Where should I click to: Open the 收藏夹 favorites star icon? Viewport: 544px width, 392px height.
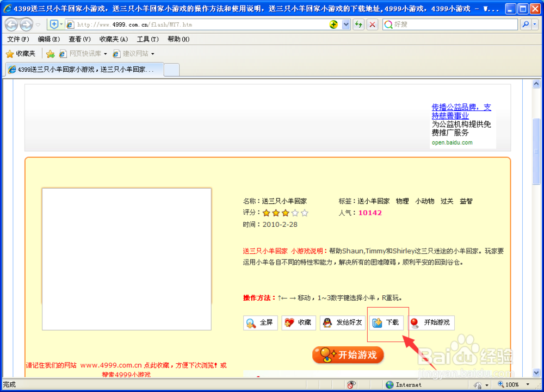click(10, 53)
